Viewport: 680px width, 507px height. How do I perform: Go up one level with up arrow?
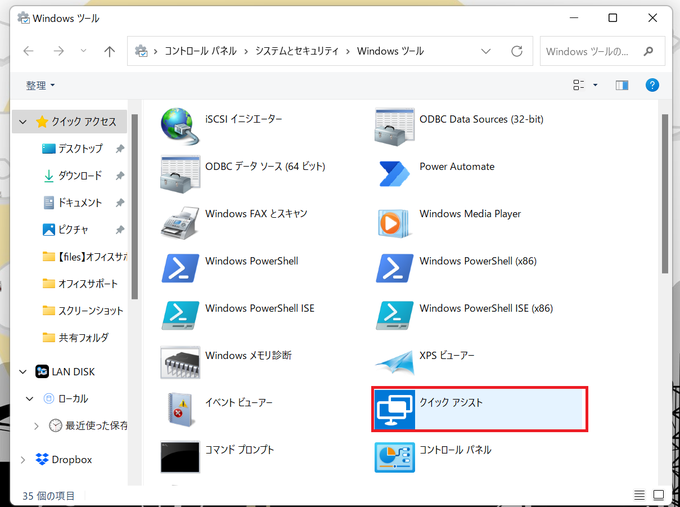(x=109, y=51)
